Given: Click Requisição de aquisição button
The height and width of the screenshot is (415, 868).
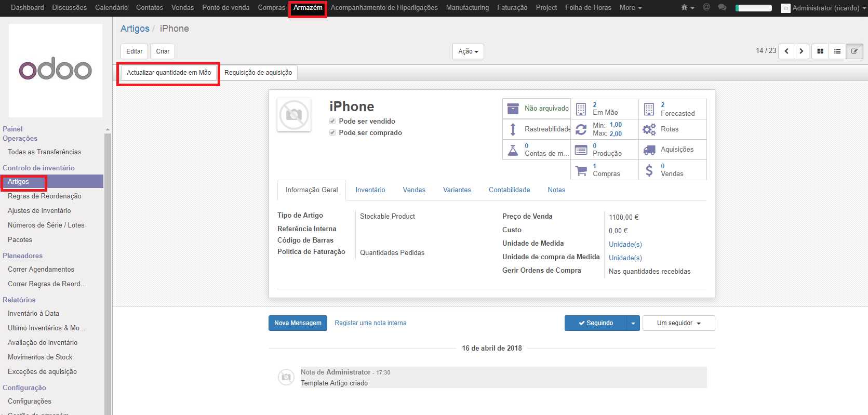Looking at the screenshot, I should pos(258,73).
